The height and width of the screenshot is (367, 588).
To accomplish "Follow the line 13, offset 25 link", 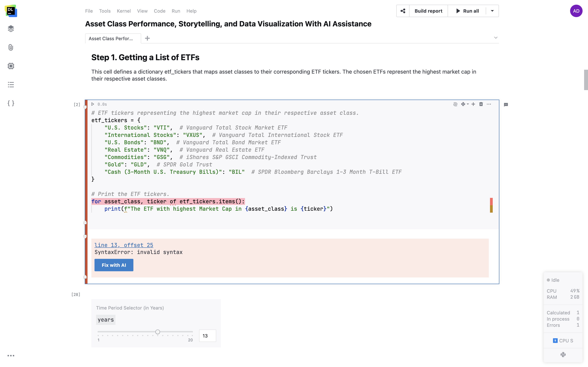I will [124, 245].
